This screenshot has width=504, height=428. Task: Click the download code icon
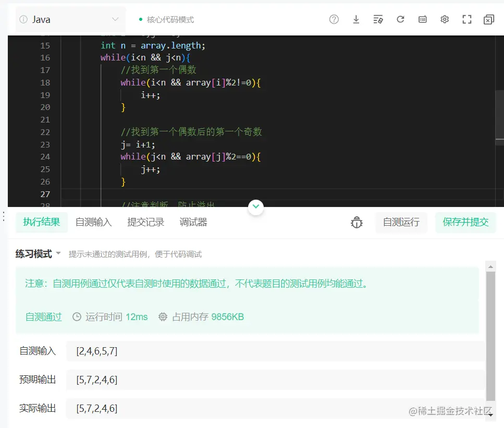pos(356,20)
